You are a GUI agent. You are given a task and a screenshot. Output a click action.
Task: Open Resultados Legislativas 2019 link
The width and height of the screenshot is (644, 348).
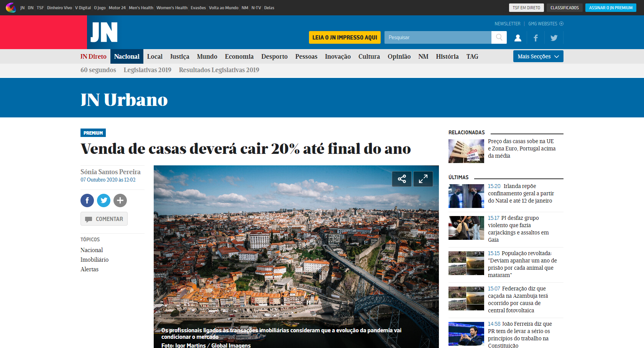point(219,70)
